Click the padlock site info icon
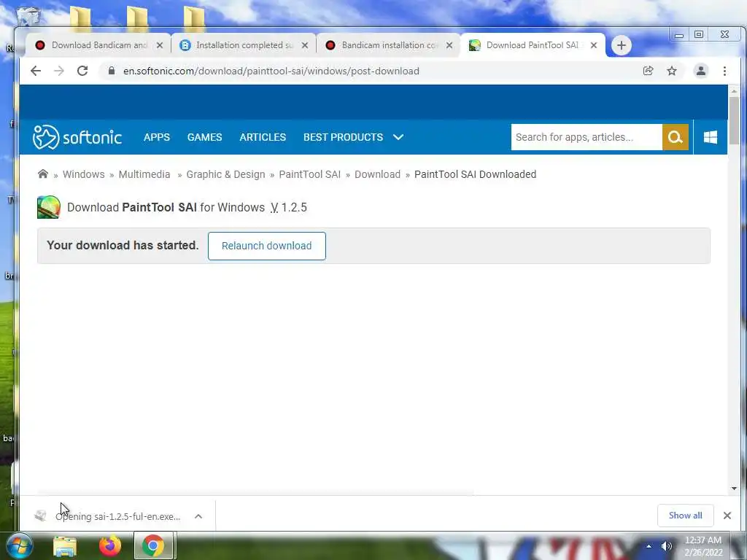Image resolution: width=747 pixels, height=560 pixels. (112, 71)
